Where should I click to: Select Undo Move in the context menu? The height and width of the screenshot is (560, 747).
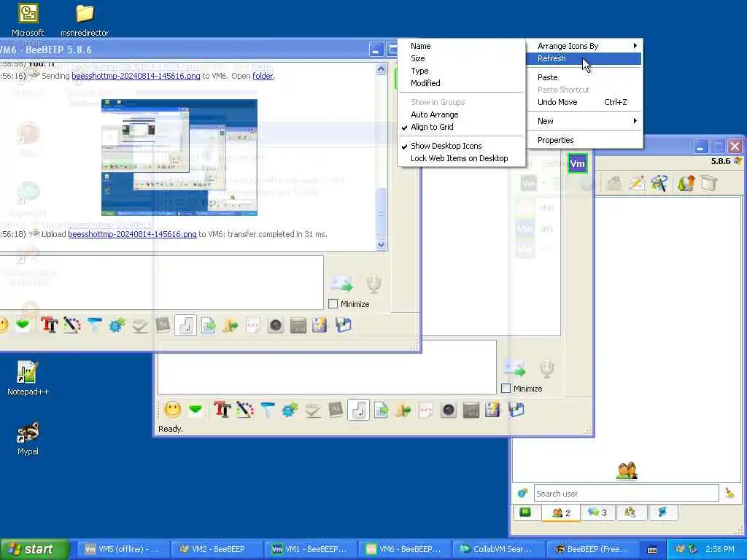585,102
